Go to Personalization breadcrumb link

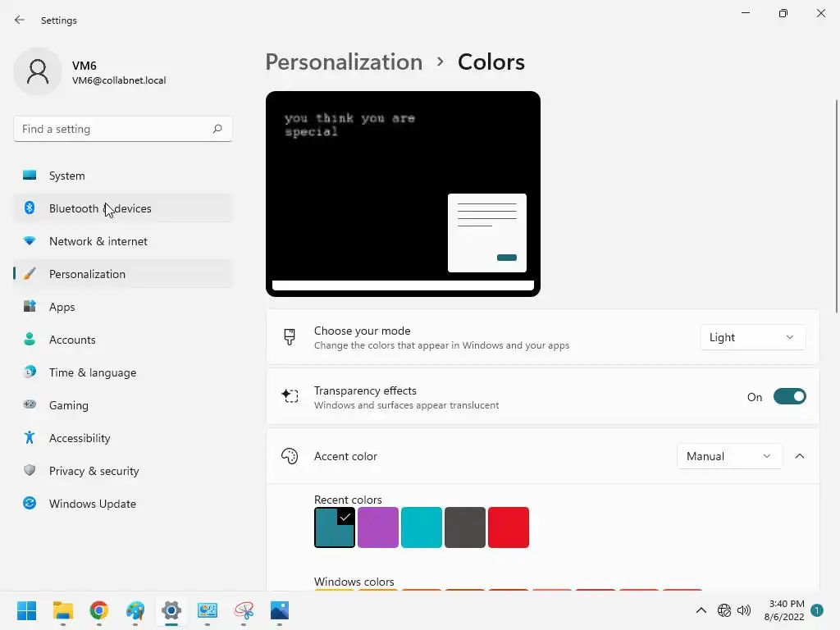[x=344, y=62]
